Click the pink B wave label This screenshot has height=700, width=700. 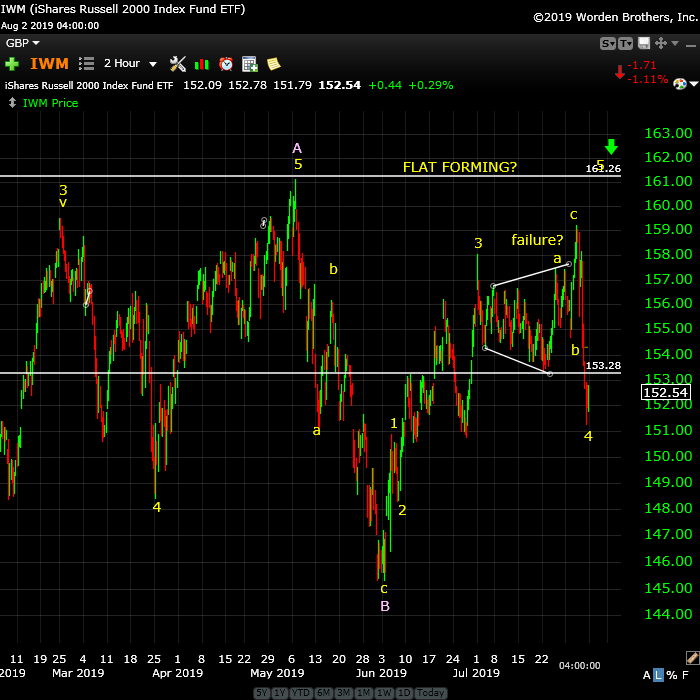click(x=385, y=606)
